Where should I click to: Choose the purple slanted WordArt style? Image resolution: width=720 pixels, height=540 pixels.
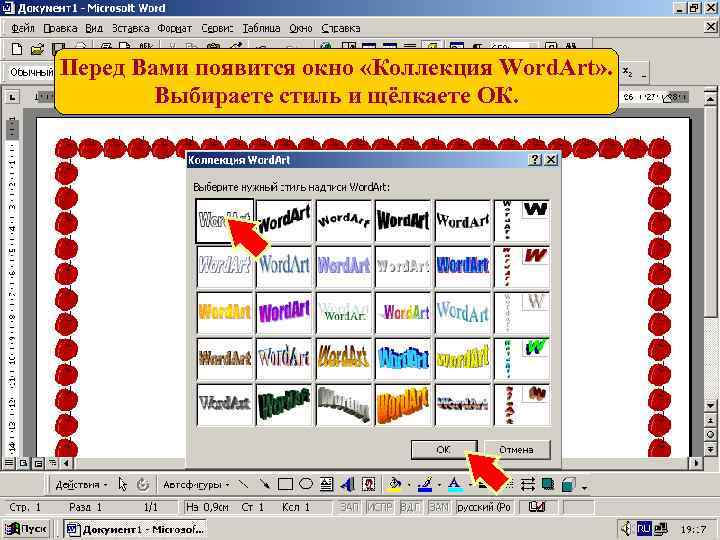coord(284,312)
